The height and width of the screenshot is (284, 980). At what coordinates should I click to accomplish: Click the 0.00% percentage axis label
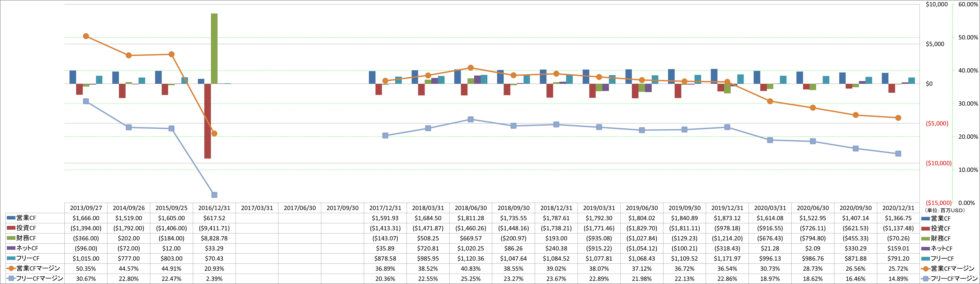(x=970, y=203)
